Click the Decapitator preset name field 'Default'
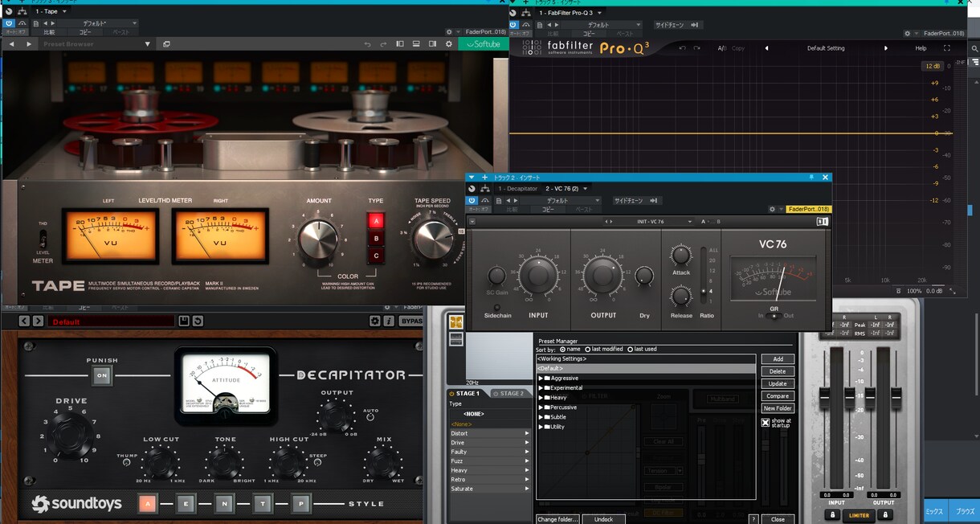 pyautogui.click(x=111, y=321)
